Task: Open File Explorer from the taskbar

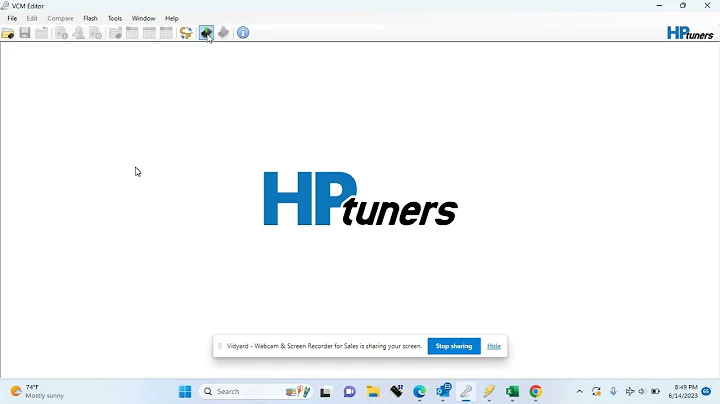Action: click(x=373, y=392)
